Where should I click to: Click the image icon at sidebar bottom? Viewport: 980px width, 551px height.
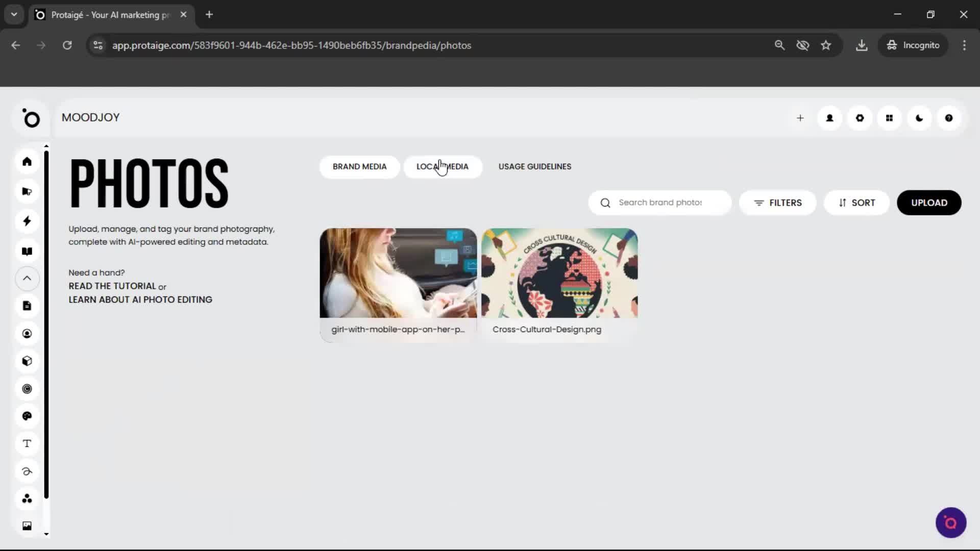coord(27,525)
